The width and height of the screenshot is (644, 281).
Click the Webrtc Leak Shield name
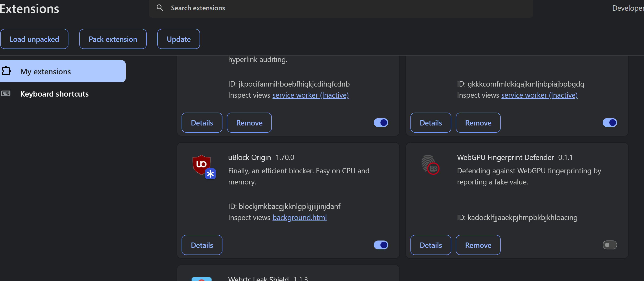(x=258, y=279)
